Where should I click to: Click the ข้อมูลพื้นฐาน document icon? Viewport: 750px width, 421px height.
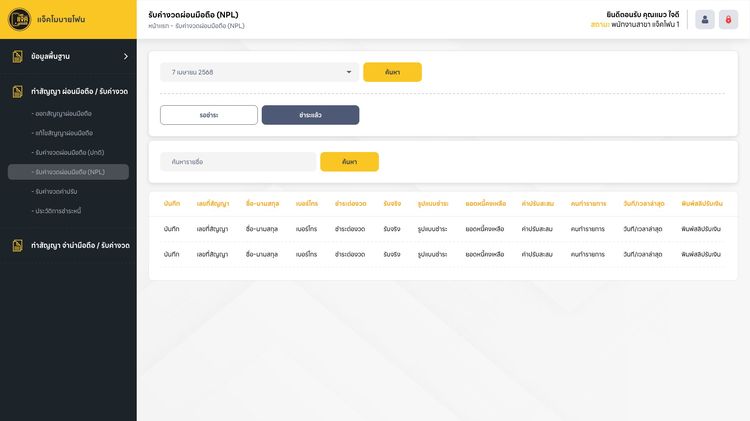point(18,56)
